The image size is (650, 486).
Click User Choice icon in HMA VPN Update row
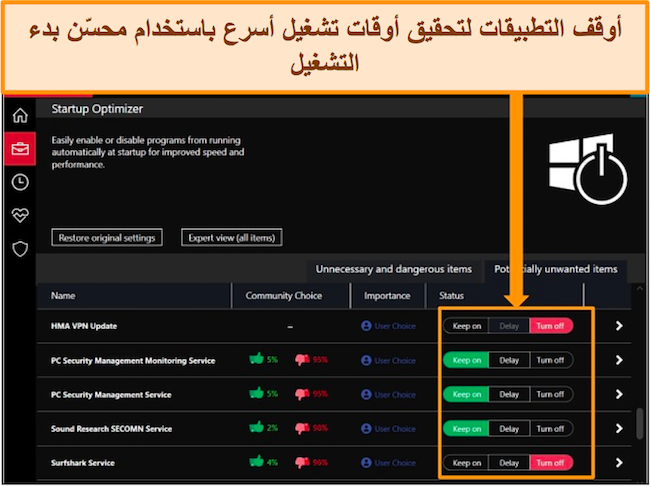[x=366, y=326]
